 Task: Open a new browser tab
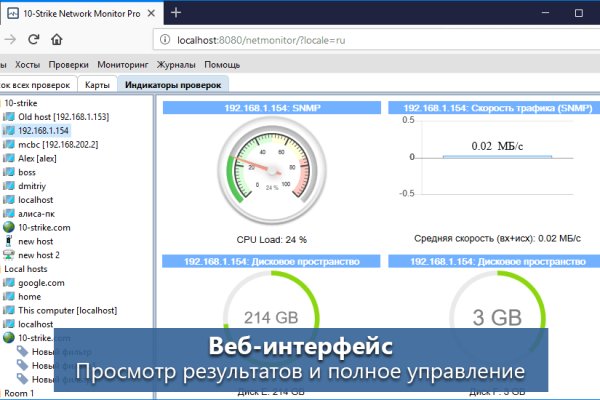(176, 12)
